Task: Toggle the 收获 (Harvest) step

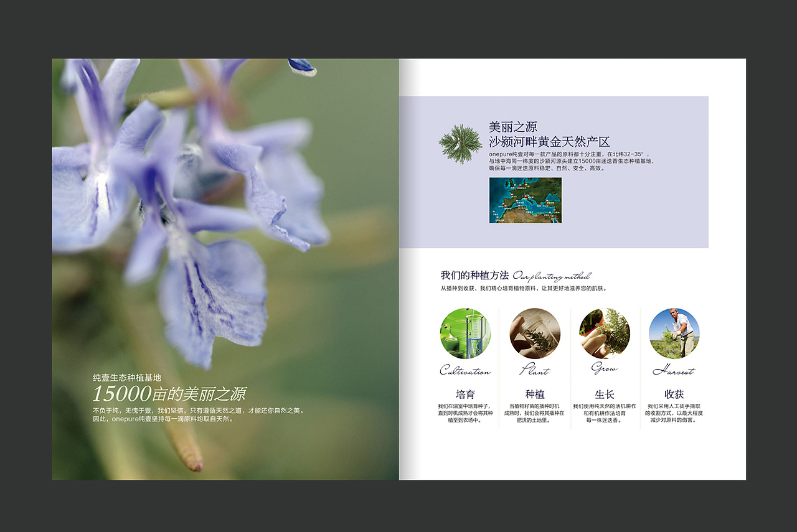Action: point(674,394)
